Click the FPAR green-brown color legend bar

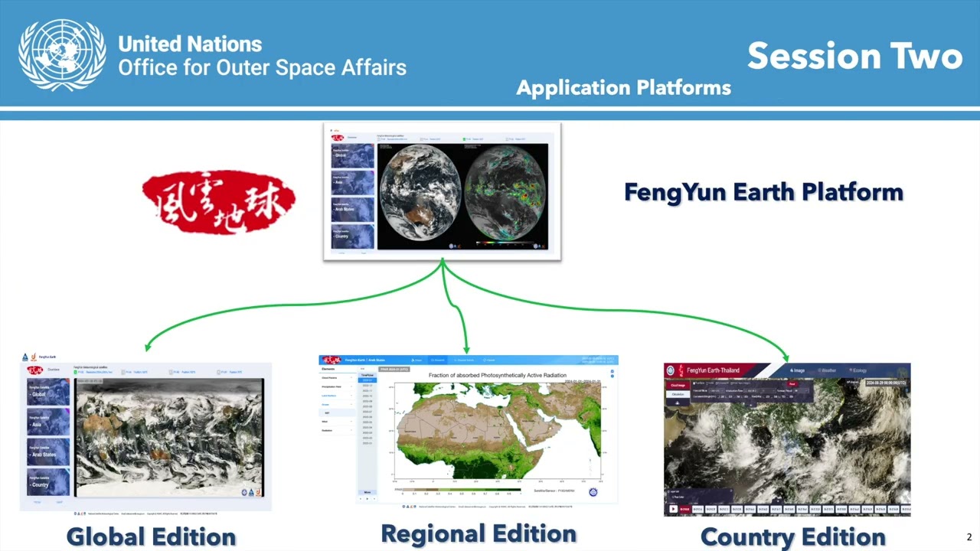[462, 490]
